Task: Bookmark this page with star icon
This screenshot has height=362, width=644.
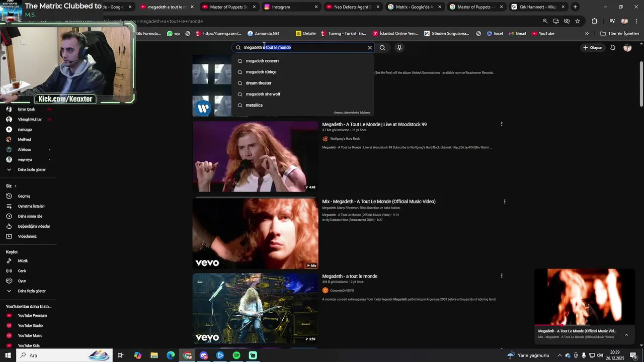Action: (578, 21)
